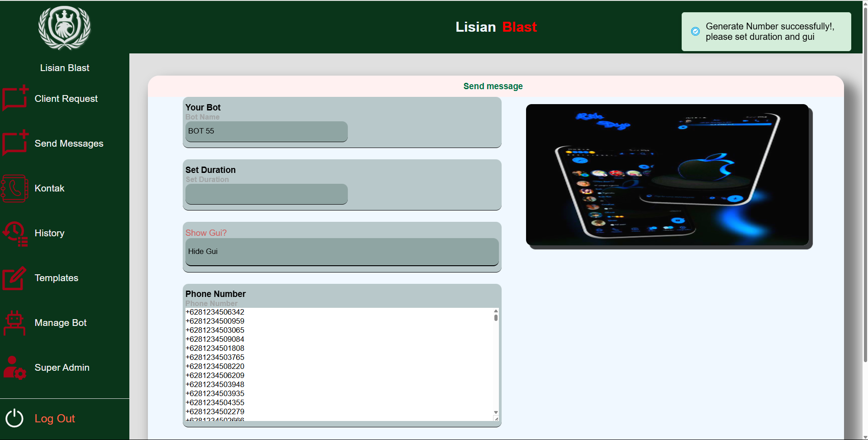The width and height of the screenshot is (868, 440).
Task: Open the Bot Name dropdown showing BOT 55
Action: click(x=266, y=131)
